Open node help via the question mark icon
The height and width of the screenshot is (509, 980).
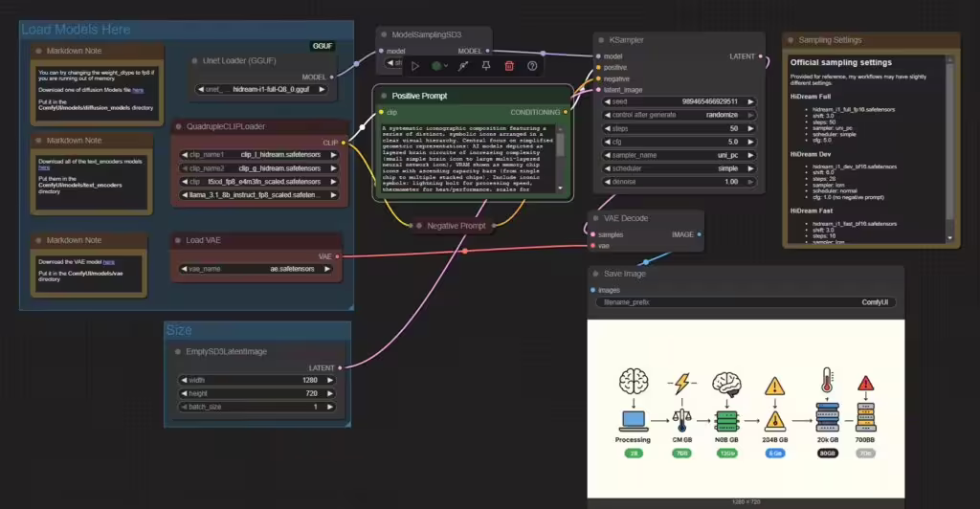pos(532,66)
